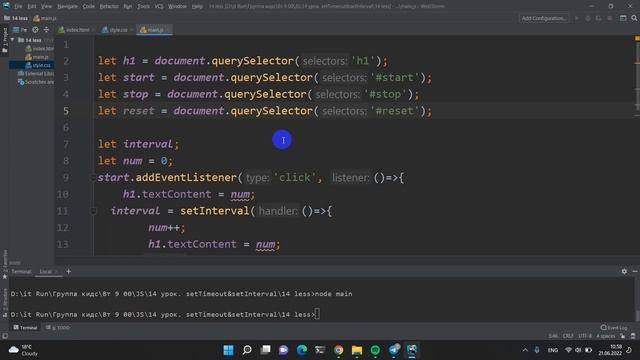Open the Code menu
Screen dimensions: 640x360
point(89,6)
